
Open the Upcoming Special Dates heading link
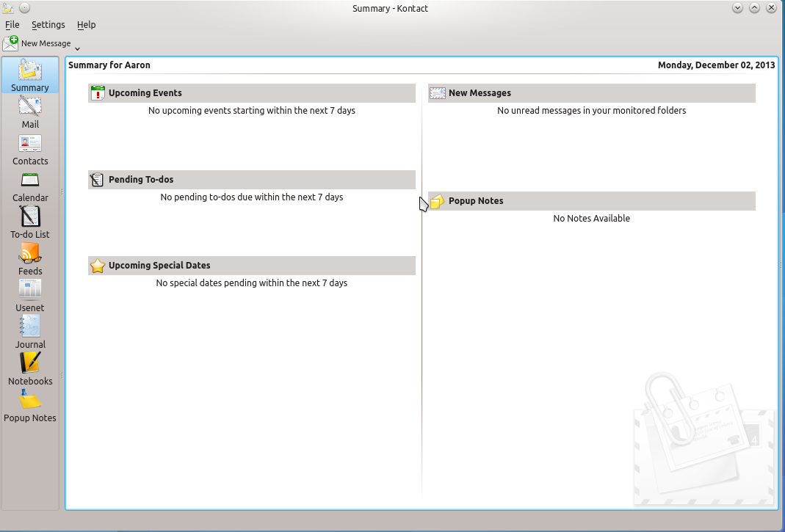pyautogui.click(x=159, y=266)
